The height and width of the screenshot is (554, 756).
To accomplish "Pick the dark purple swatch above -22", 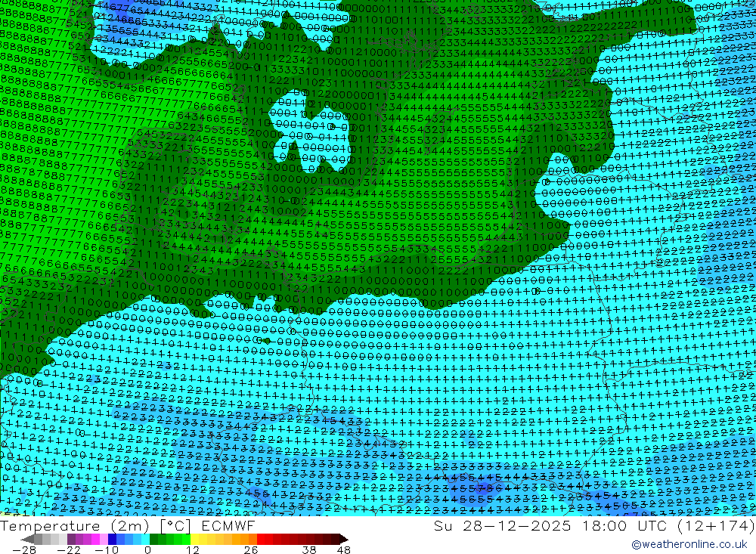I will click(x=71, y=539).
